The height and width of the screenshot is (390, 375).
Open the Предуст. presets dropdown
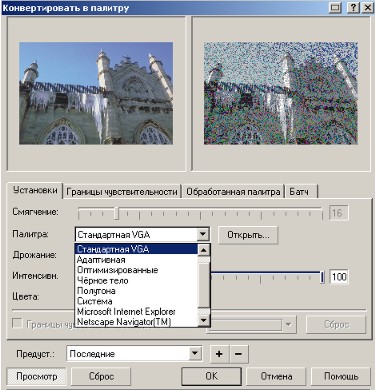coord(196,353)
